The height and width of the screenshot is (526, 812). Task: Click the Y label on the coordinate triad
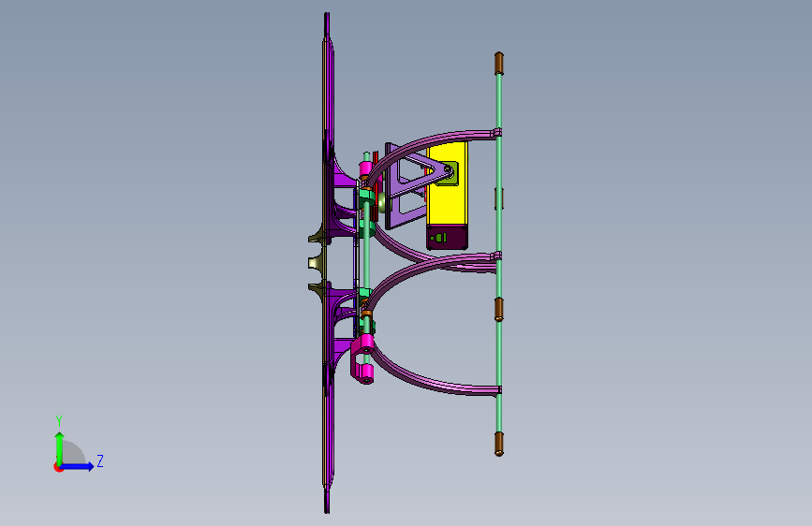pos(59,420)
